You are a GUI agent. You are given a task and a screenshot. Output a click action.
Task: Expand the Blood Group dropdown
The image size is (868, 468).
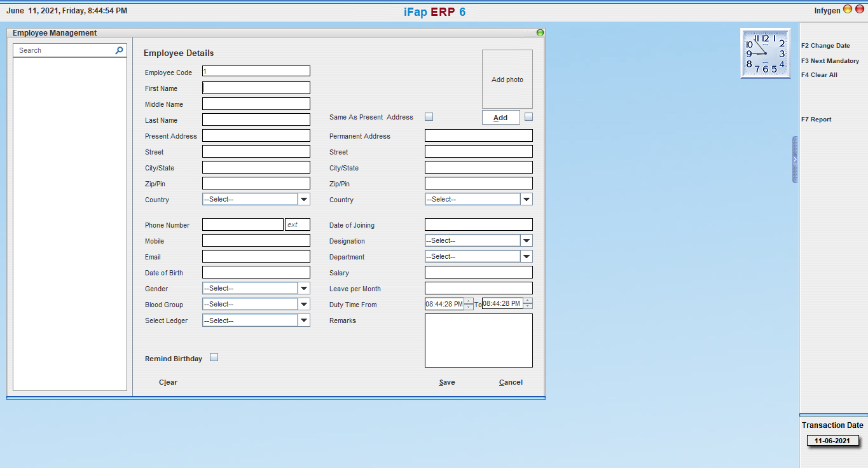click(x=304, y=305)
